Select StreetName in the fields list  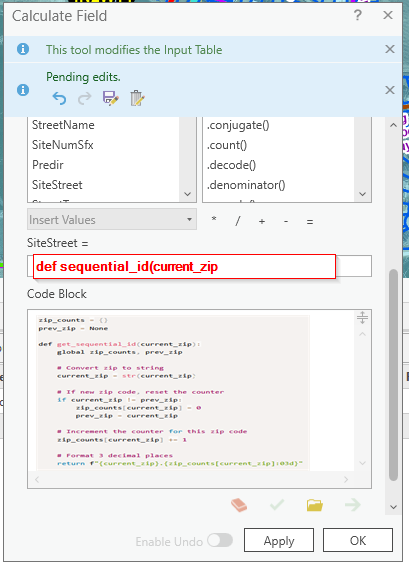(63, 125)
